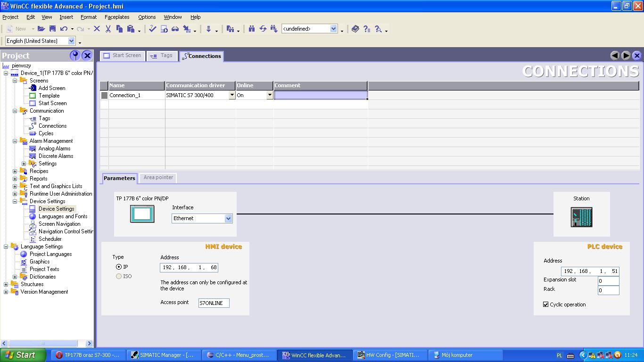Select the IP address type radio button

pos(119,267)
